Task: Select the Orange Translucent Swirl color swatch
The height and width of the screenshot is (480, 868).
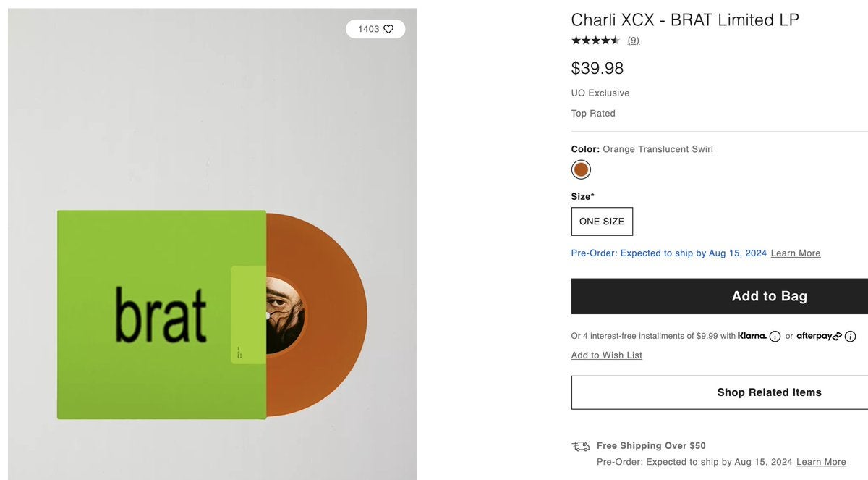Action: point(581,169)
